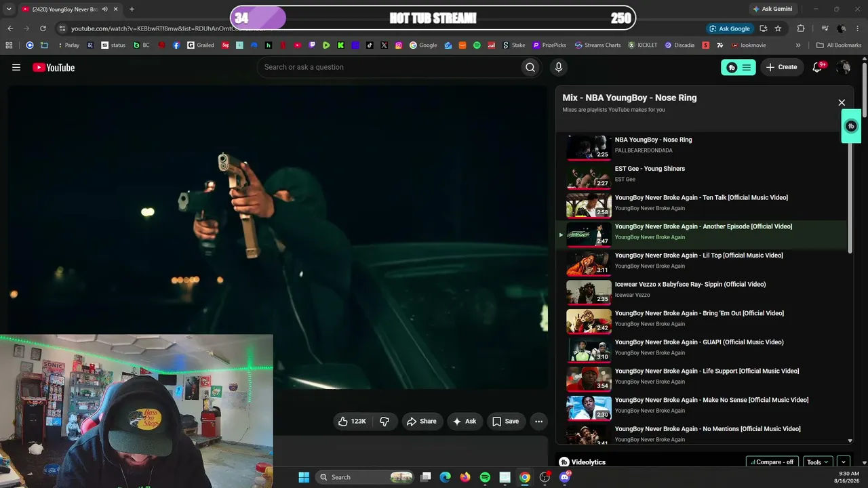The image size is (868, 488).
Task: Open a new browser tab
Action: tap(132, 9)
